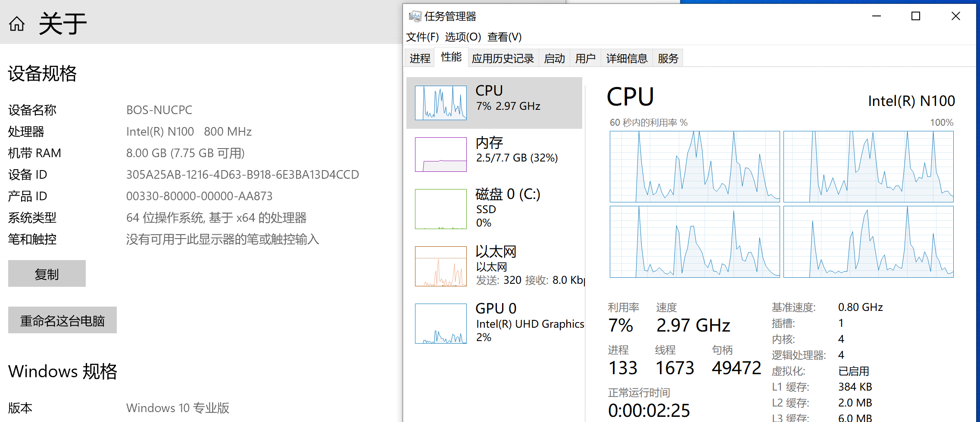Click the top-left CPU core graph

695,167
